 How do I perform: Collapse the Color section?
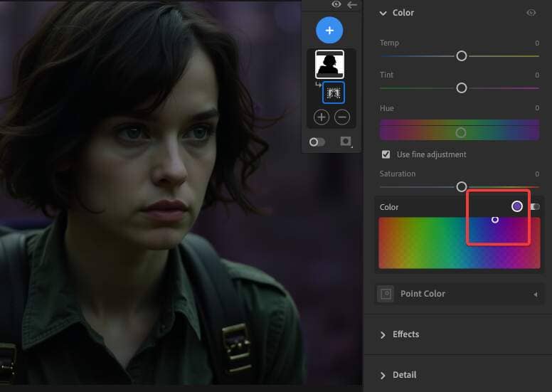click(383, 13)
